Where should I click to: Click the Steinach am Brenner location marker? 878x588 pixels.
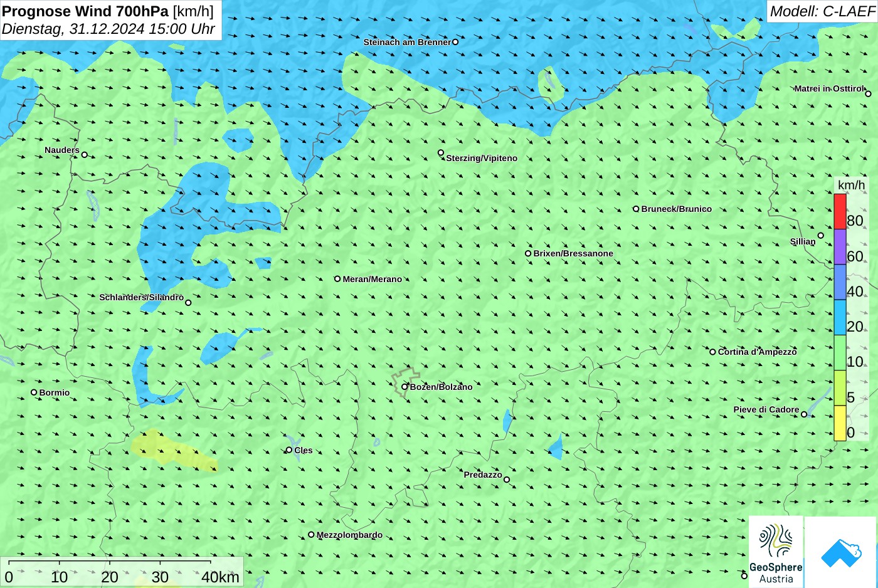(x=455, y=42)
